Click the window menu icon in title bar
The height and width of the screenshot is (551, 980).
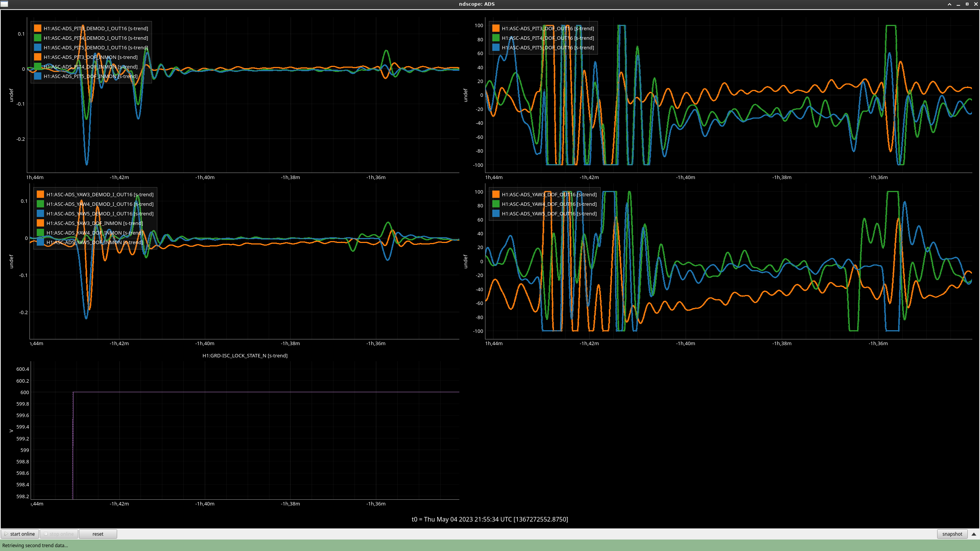[4, 4]
